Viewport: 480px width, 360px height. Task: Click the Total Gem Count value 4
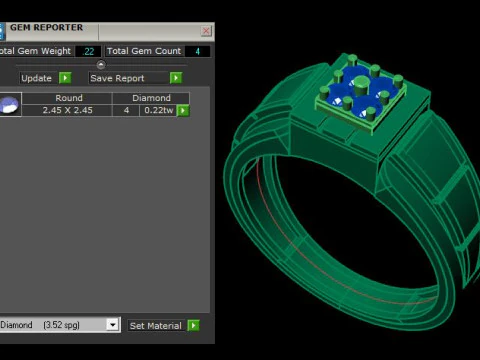tap(198, 51)
